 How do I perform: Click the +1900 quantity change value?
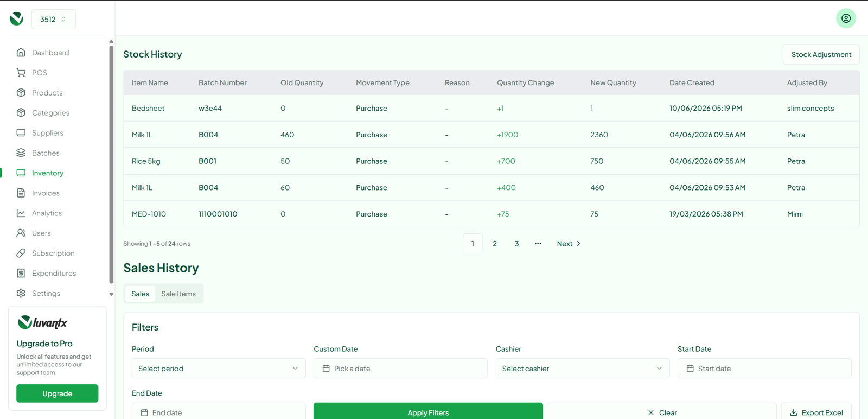(x=508, y=135)
